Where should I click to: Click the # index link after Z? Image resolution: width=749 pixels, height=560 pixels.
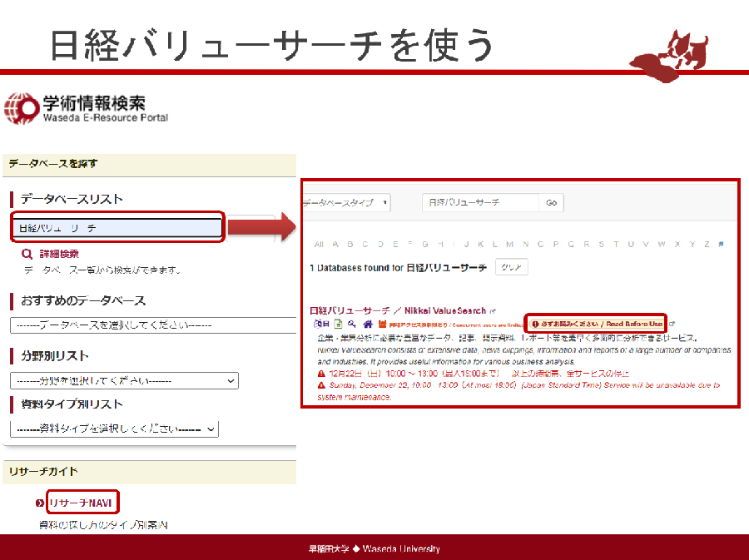pos(721,244)
